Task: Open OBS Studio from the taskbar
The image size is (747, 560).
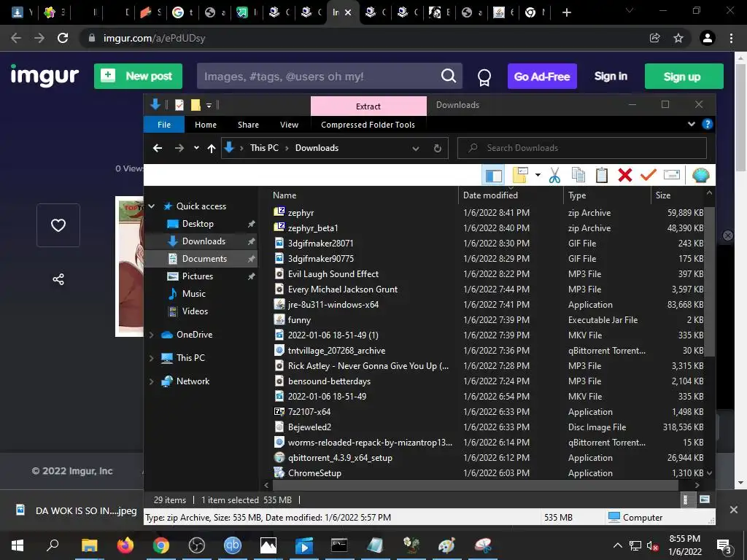Action: (197, 545)
